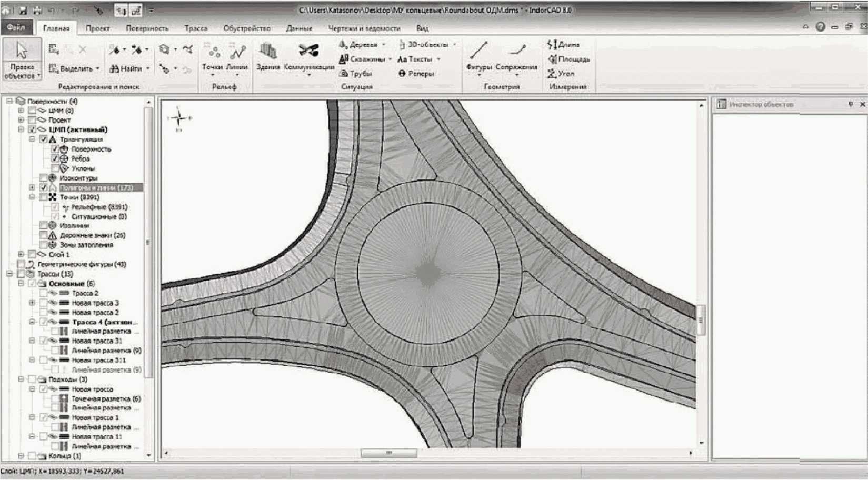The width and height of the screenshot is (868, 480).
Task: Check the Дорожные знаки (26) checkbox
Action: coord(44,235)
